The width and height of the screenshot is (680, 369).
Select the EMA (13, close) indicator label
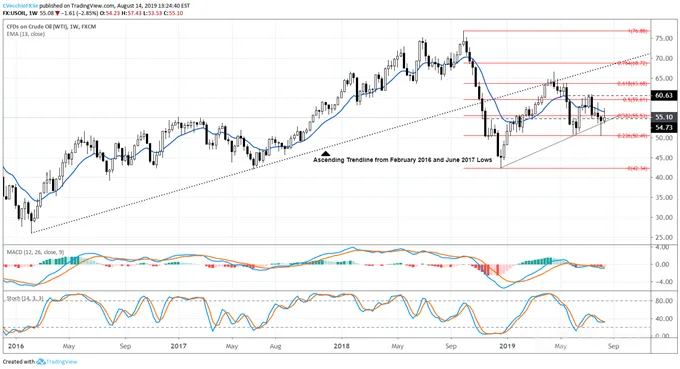tap(26, 34)
